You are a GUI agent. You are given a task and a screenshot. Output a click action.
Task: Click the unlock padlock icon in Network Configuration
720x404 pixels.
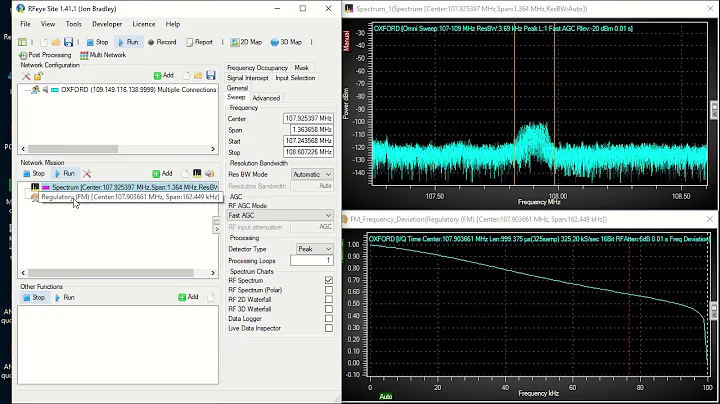38,76
